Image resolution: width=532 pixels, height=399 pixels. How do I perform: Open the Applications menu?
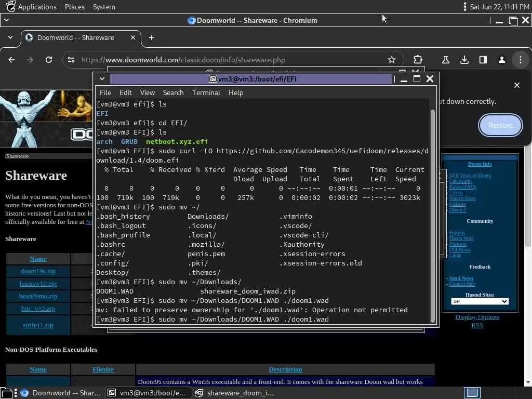coord(37,7)
